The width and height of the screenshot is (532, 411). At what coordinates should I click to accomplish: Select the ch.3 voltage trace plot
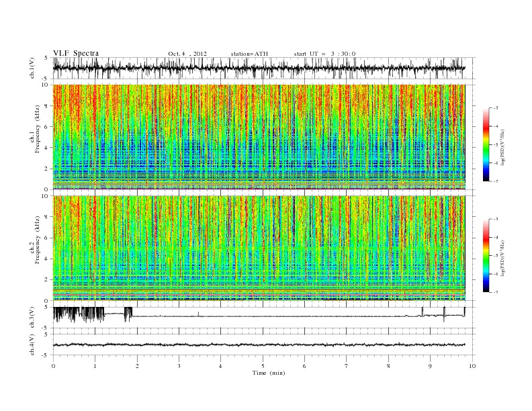[x=259, y=316]
